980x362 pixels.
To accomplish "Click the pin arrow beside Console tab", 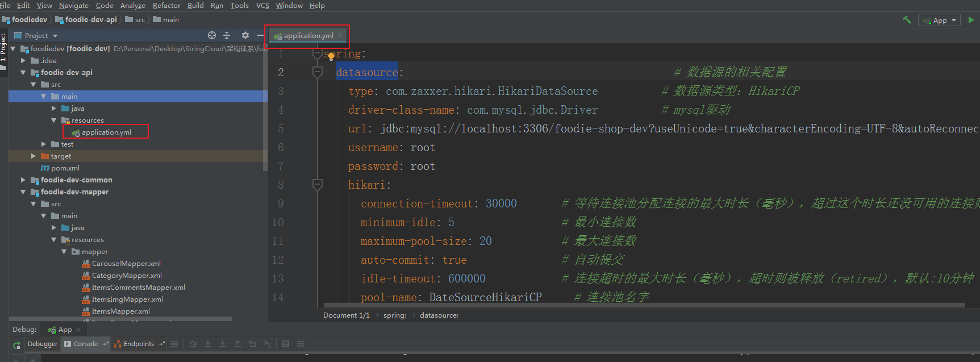I will [105, 344].
